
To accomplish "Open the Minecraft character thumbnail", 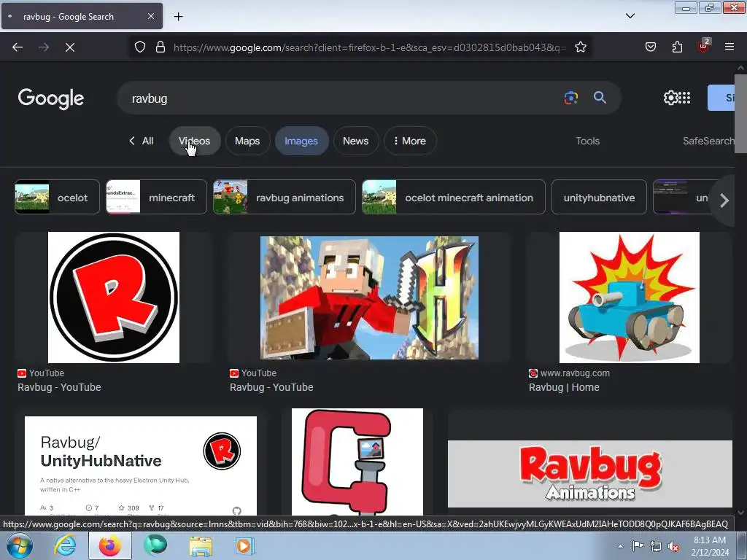I will coord(369,297).
